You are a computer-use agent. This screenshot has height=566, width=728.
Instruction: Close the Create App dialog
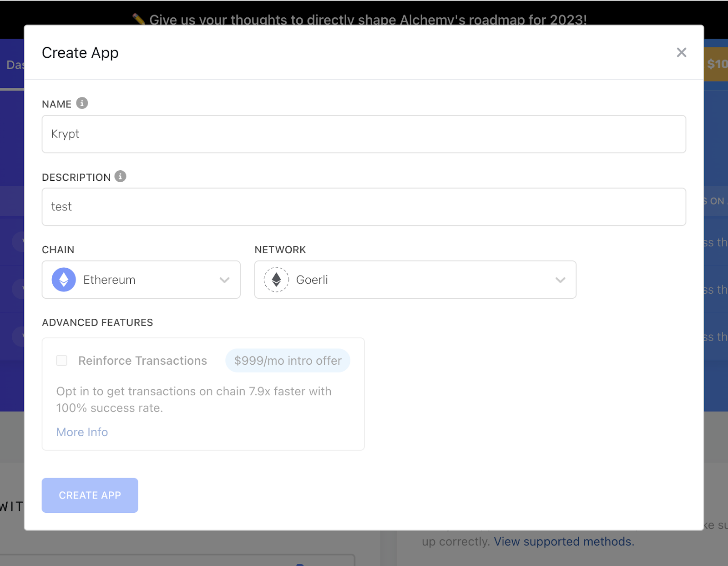coord(681,52)
